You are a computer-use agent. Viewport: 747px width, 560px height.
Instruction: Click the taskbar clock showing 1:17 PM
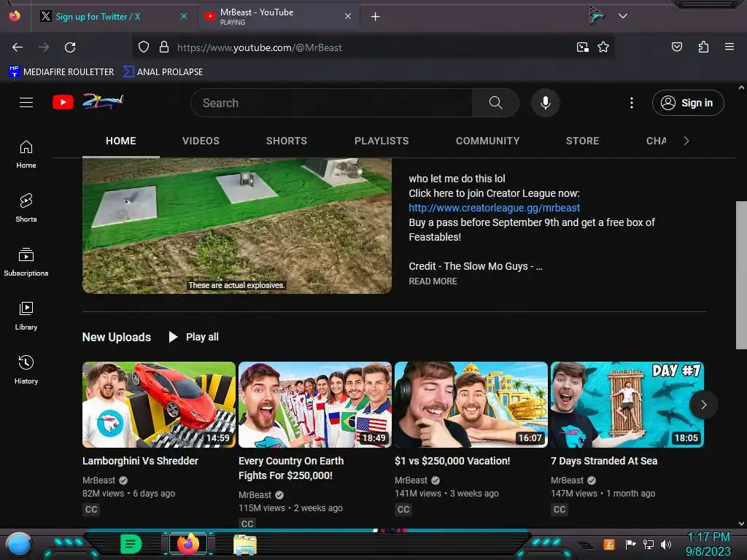(708, 537)
